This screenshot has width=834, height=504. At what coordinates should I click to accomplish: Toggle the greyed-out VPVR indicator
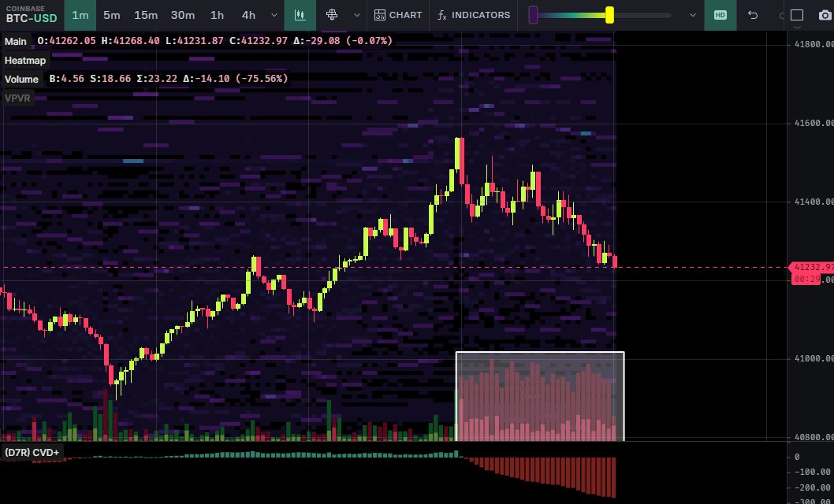pos(17,98)
